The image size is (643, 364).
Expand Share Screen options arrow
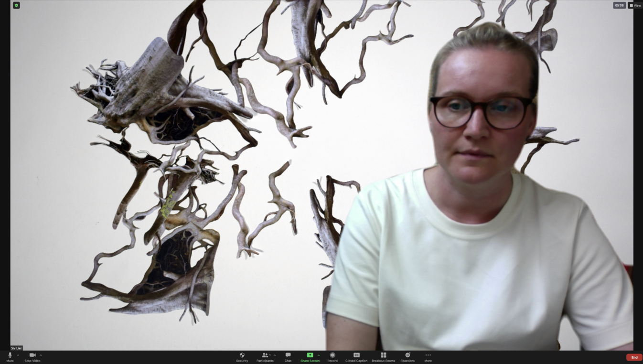319,355
